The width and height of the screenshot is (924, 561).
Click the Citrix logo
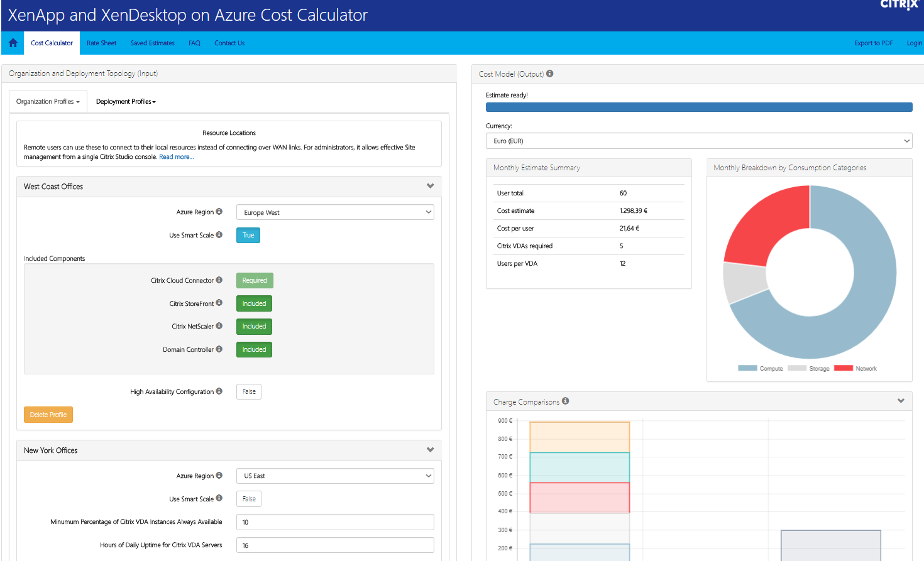click(899, 6)
